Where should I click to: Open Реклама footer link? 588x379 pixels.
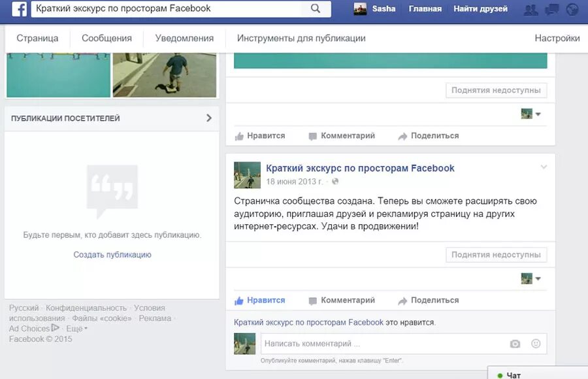(155, 318)
